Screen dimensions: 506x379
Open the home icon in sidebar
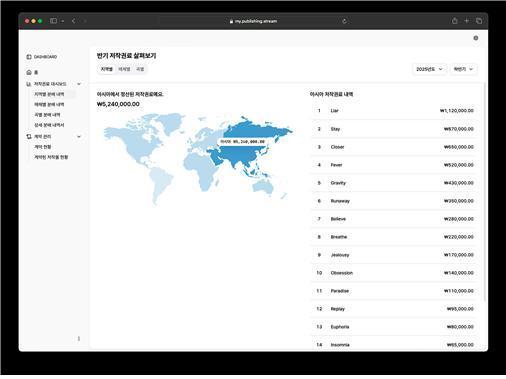pos(29,72)
